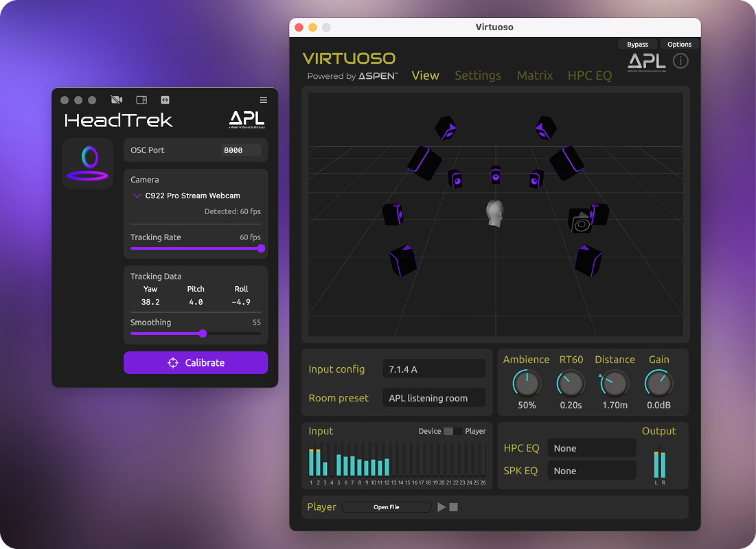This screenshot has height=549, width=756.
Task: Click the Open File button
Action: pos(387,507)
